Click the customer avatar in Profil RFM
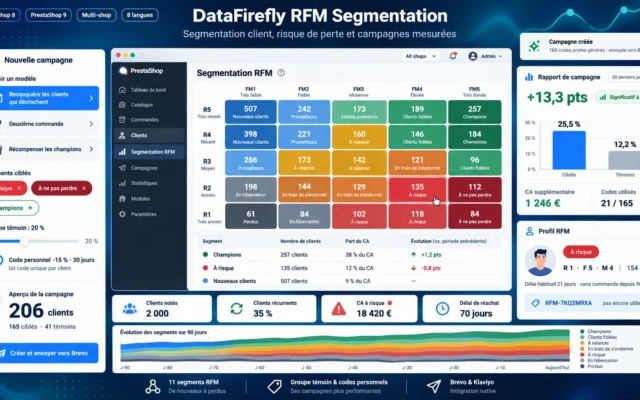Screen dimensions: 640x400 pyautogui.click(x=540, y=261)
